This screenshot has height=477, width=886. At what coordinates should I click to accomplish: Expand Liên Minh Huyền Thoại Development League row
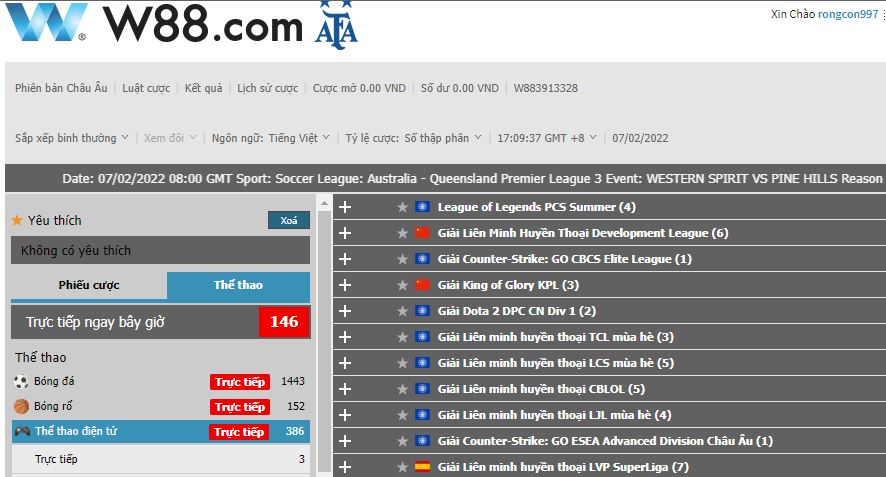pyautogui.click(x=345, y=233)
